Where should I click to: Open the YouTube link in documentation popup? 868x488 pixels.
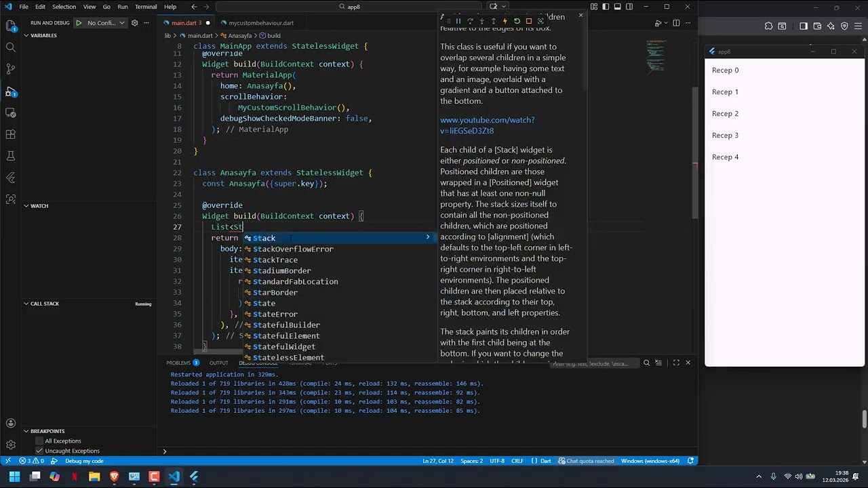(487, 125)
